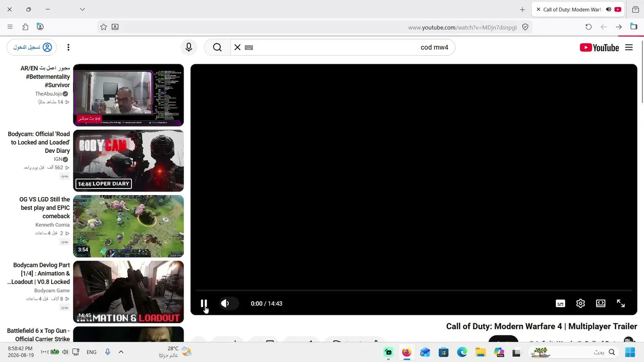Open the Windows Start menu
This screenshot has height=362, width=644.
(630, 352)
